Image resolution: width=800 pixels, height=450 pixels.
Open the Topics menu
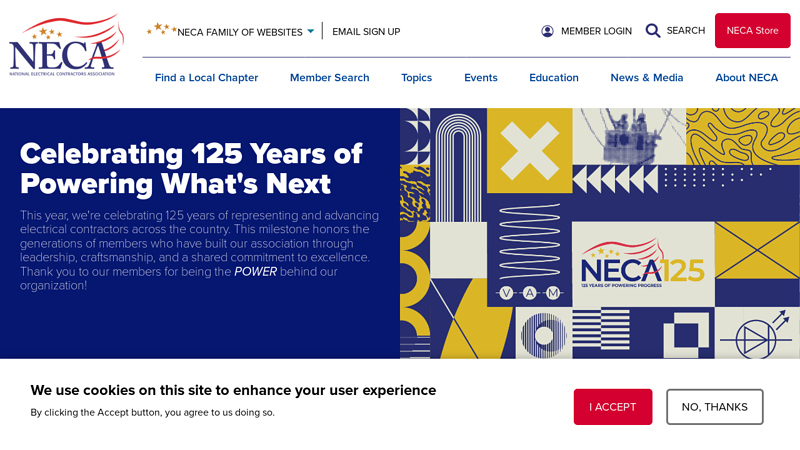(x=416, y=78)
